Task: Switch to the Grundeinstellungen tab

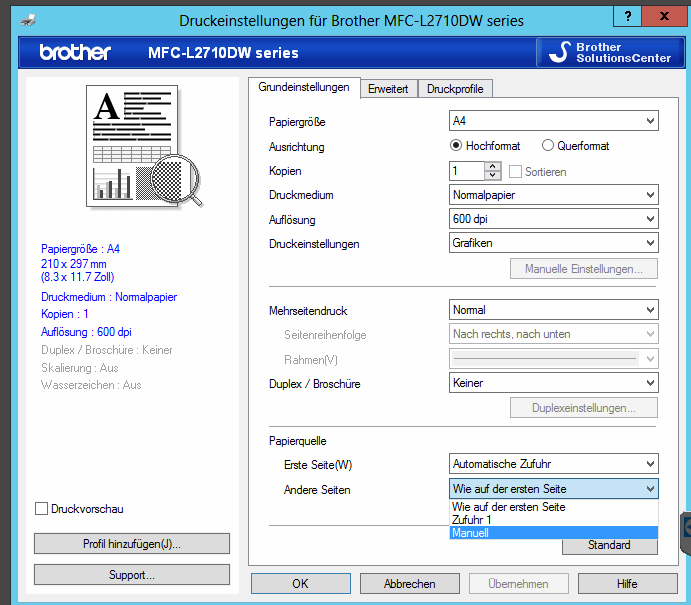Action: (x=304, y=87)
